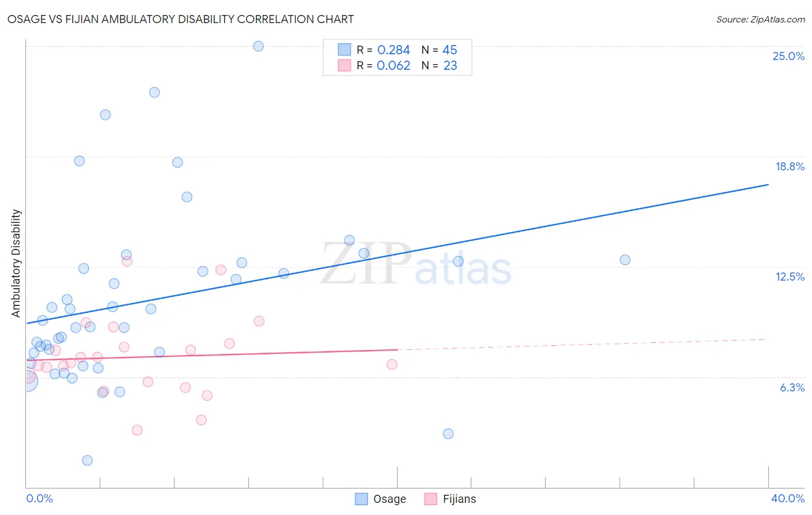812x515 pixels.
Task: Click the 12.5% y-axis tick label
Action: (789, 277)
